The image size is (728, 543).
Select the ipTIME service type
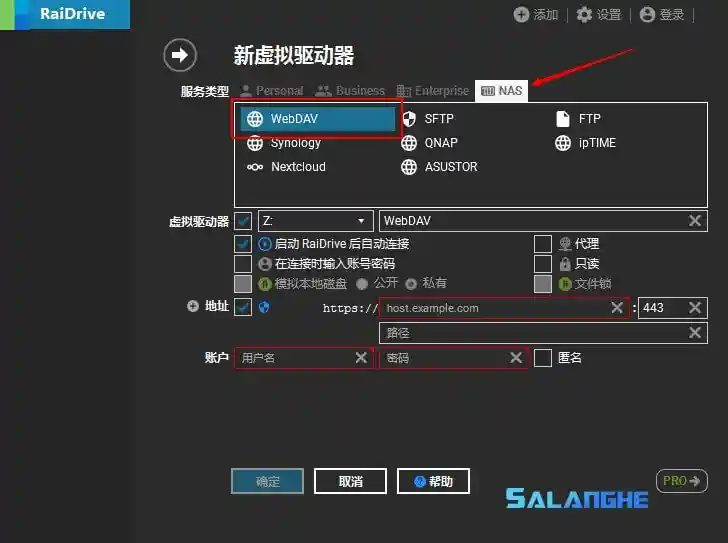coord(585,143)
